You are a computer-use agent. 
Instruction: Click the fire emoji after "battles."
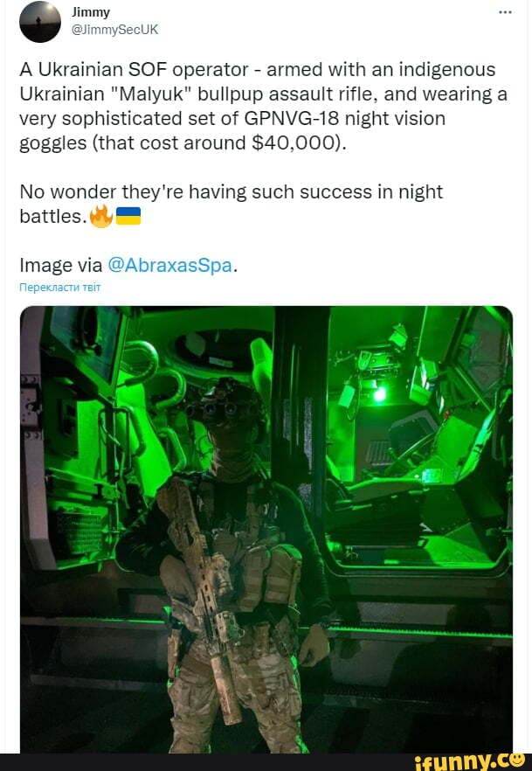click(101, 217)
